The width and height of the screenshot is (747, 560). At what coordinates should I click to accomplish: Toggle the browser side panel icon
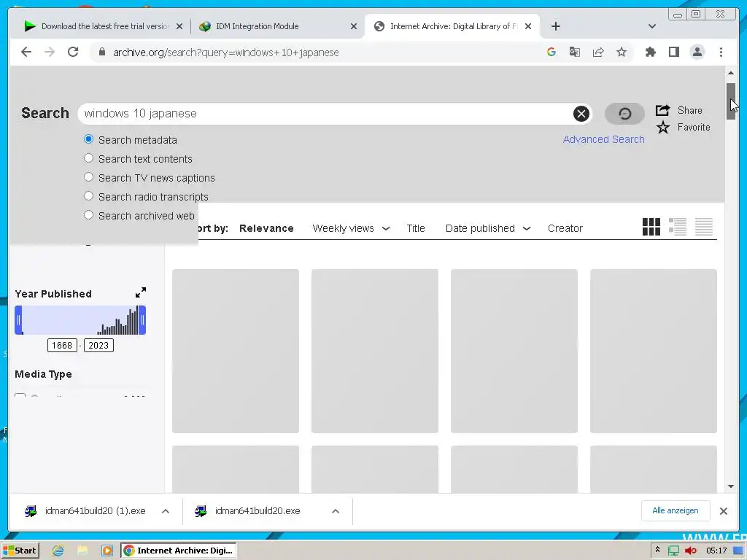[x=673, y=52]
